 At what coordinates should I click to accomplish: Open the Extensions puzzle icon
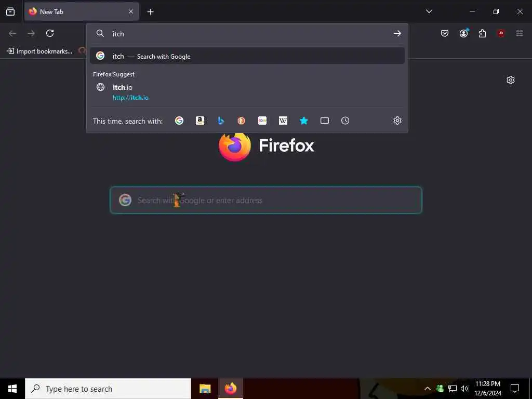tap(482, 33)
